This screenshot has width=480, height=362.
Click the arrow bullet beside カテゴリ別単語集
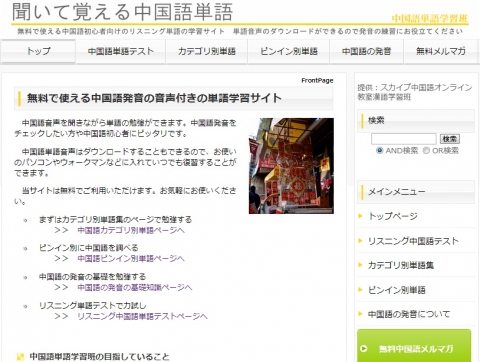coord(360,265)
